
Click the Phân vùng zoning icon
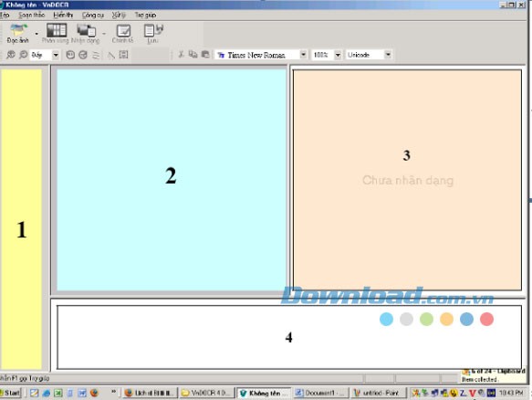click(x=56, y=33)
